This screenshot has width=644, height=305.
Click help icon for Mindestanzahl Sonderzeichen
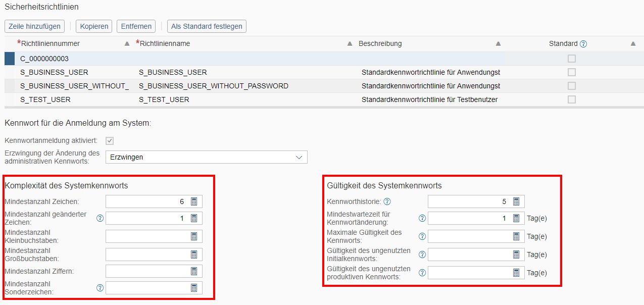(x=100, y=288)
